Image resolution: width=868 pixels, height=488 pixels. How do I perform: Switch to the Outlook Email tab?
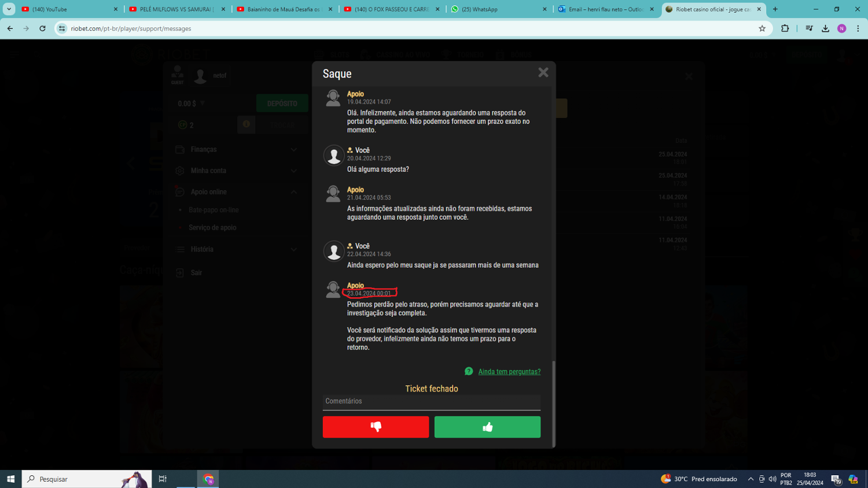(605, 9)
